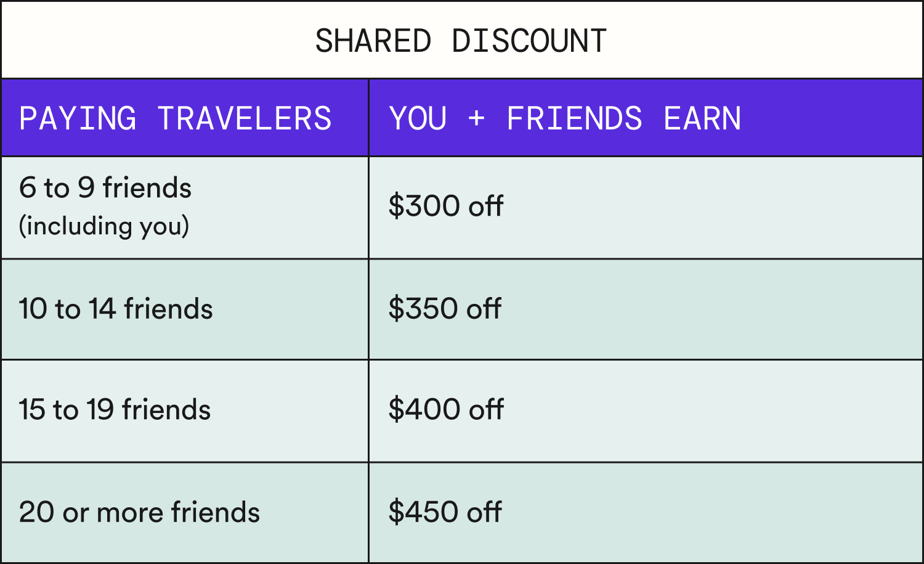Select the 6 to 9 friends text
924x564 pixels.
[x=105, y=188]
